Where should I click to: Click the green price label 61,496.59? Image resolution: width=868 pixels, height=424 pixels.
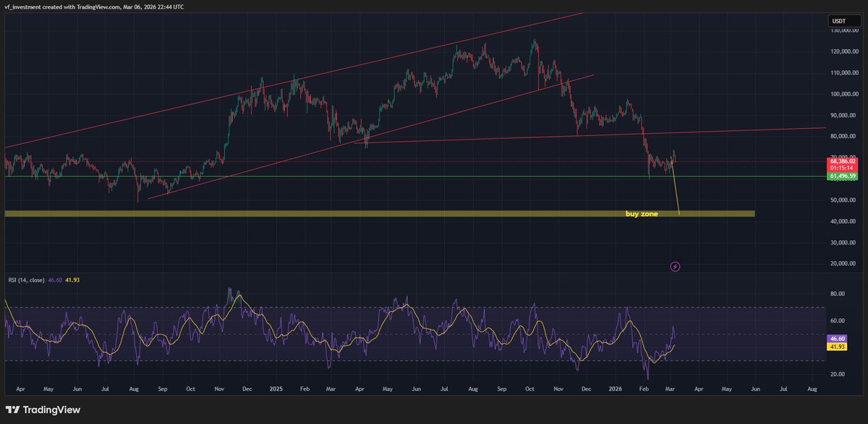(843, 176)
